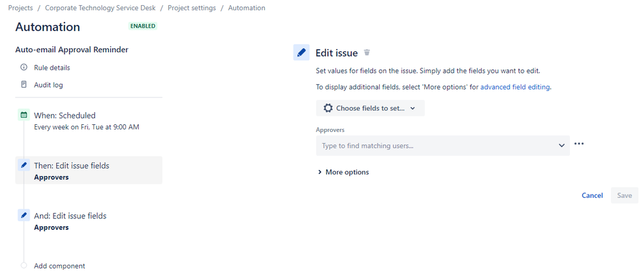Click the Cancel button
This screenshot has height=275, width=644.
click(x=592, y=195)
